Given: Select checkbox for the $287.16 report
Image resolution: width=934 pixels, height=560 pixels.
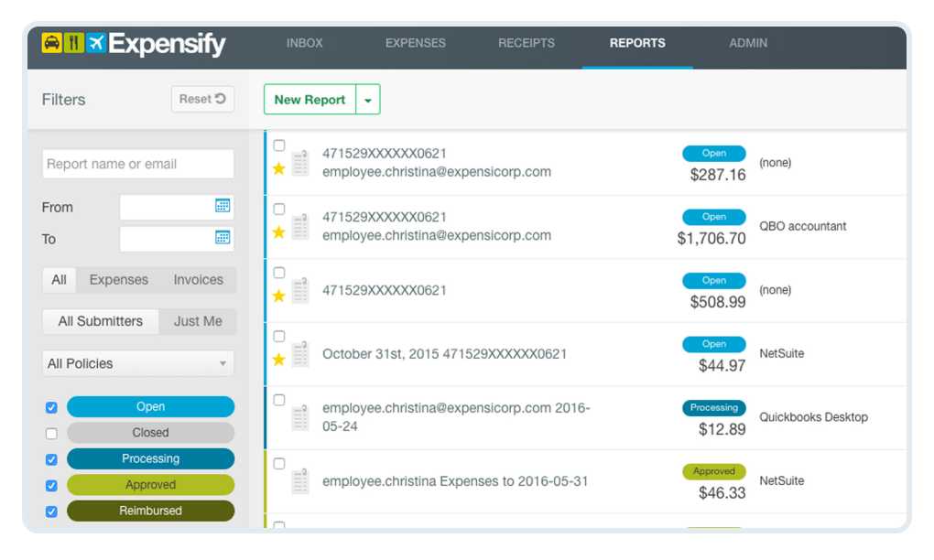Looking at the screenshot, I should [278, 145].
